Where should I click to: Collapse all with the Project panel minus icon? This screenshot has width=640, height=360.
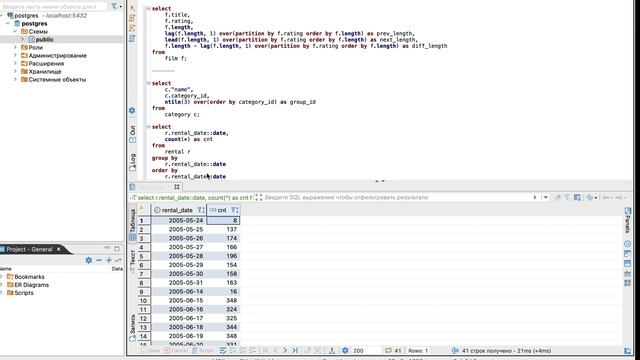pos(99,260)
